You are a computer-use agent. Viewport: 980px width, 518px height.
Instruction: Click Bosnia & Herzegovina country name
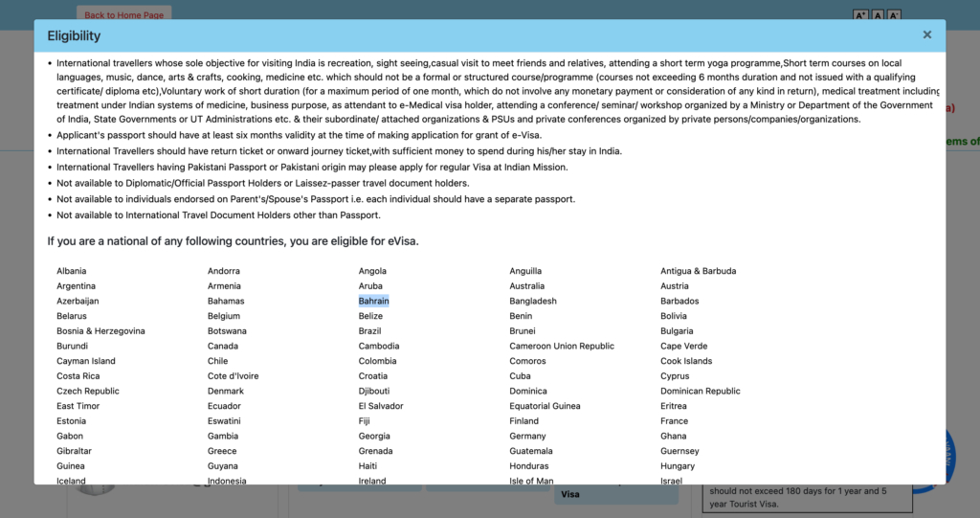tap(100, 331)
